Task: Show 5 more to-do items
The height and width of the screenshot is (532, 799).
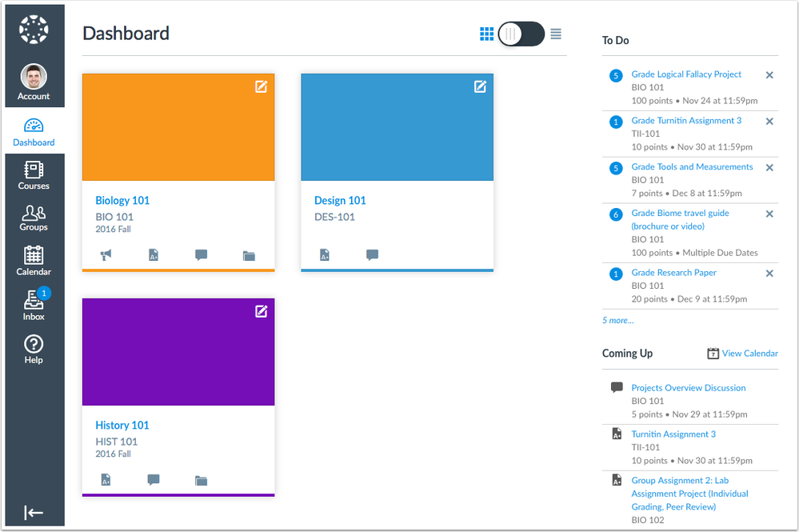Action: tap(617, 320)
